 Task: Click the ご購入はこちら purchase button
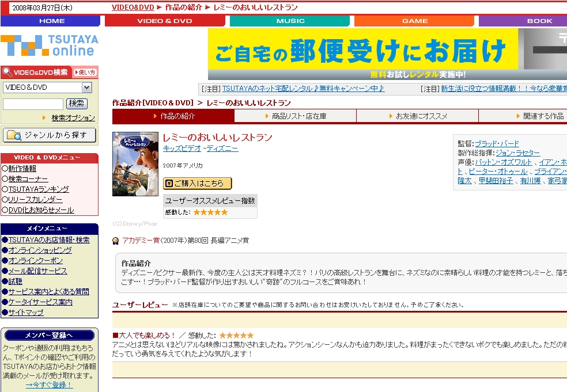(197, 183)
